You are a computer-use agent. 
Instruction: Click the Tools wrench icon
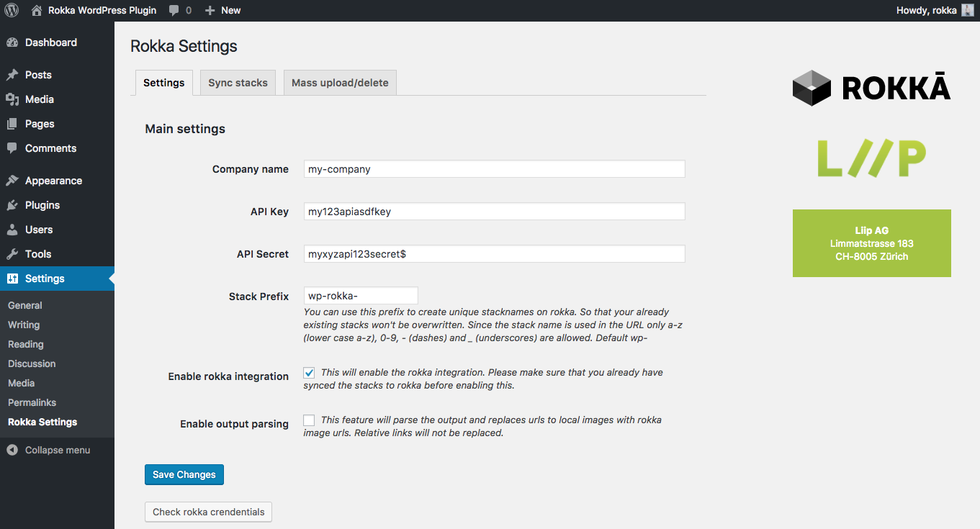click(12, 254)
